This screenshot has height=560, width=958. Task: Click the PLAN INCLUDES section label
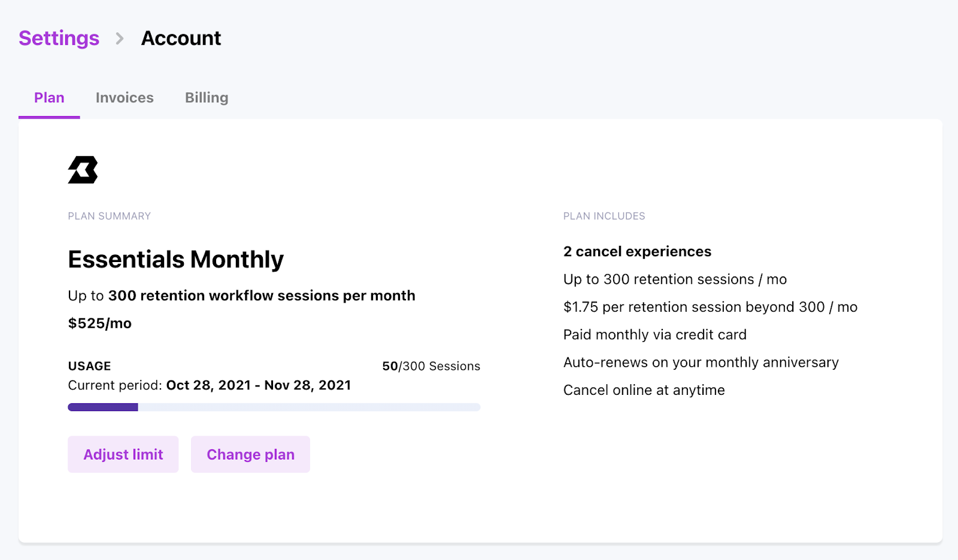pos(604,216)
